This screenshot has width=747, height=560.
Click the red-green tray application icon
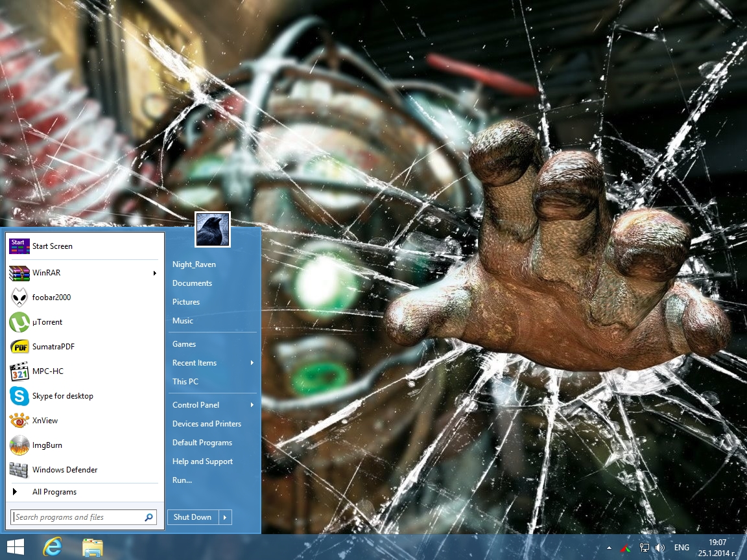point(626,548)
